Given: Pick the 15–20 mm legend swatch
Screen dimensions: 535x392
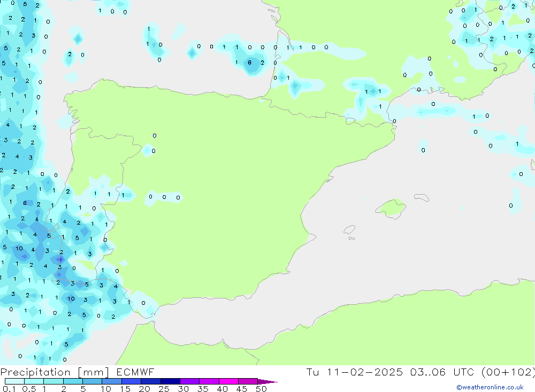Looking at the screenshot, I should [x=132, y=381].
